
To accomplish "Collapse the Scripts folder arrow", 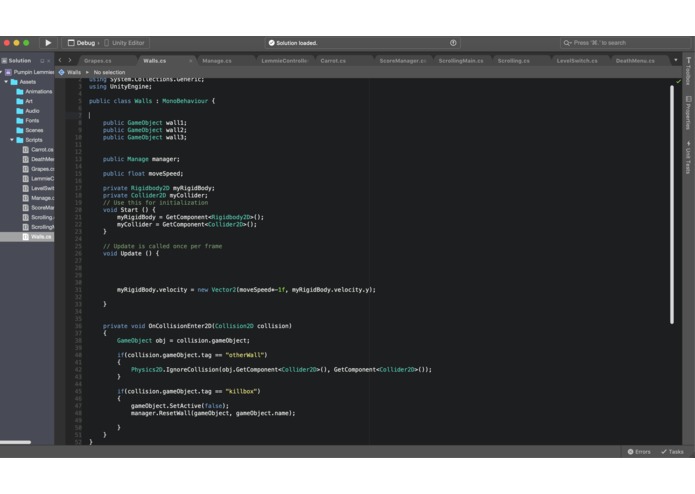I will pos(12,140).
